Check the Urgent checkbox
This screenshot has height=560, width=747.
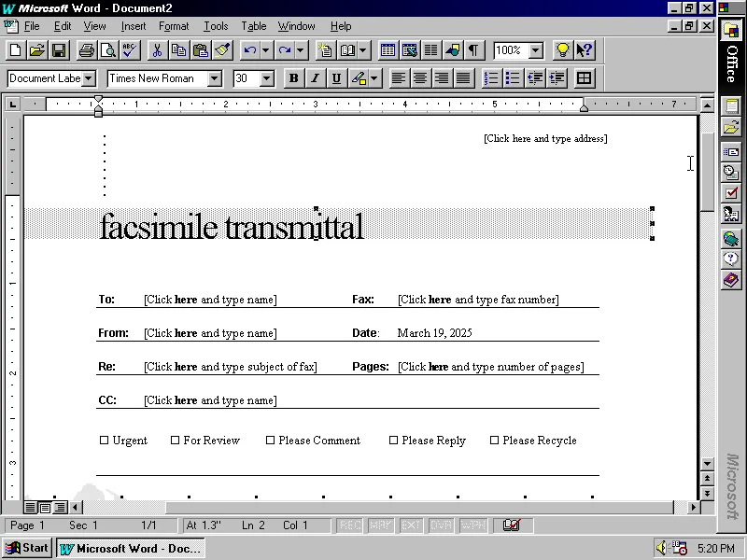tap(105, 440)
